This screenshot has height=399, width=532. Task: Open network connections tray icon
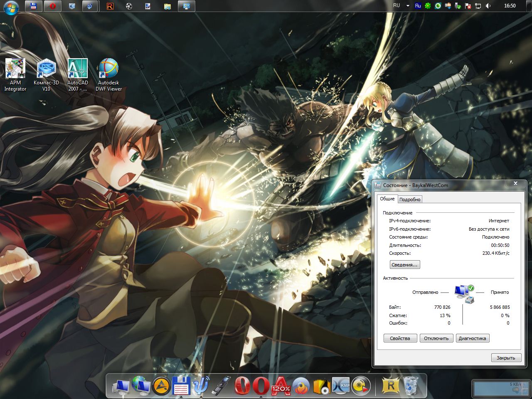point(478,6)
